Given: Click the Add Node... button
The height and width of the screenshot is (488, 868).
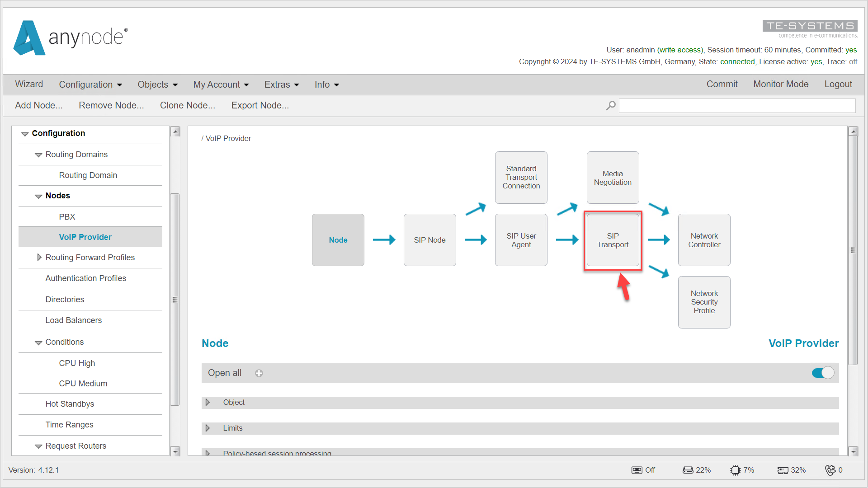Looking at the screenshot, I should tap(38, 105).
